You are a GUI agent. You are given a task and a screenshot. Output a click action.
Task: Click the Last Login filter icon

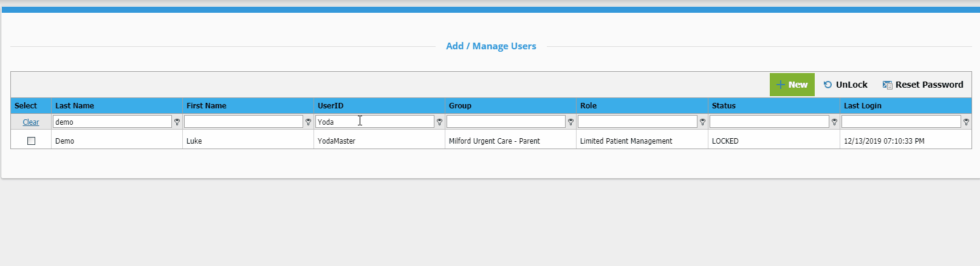966,122
